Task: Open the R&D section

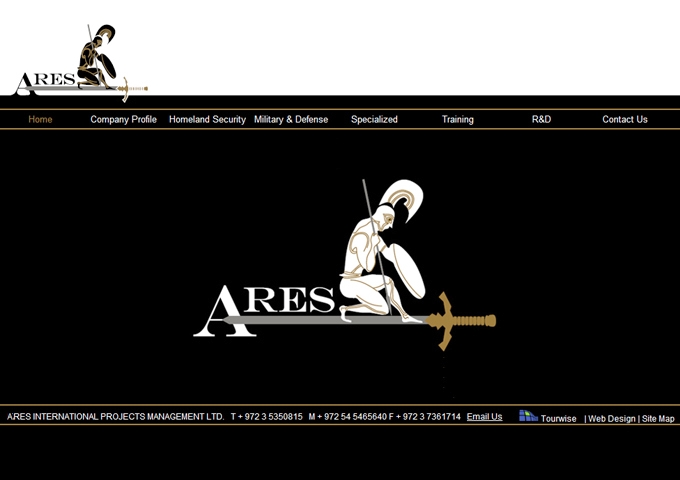Action: pos(541,119)
